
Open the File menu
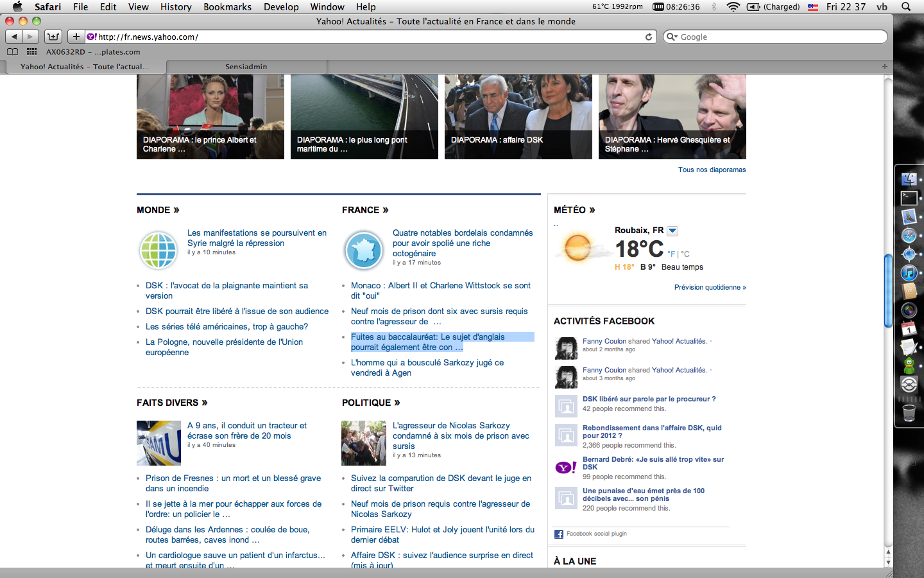coord(80,6)
